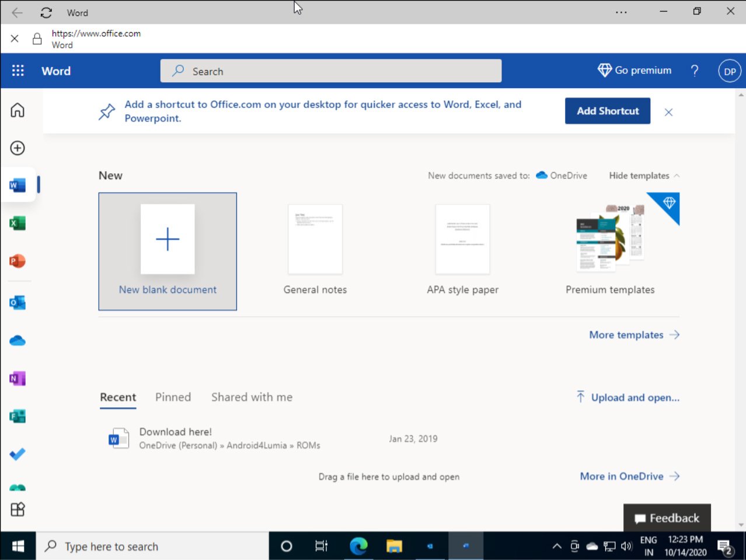This screenshot has height=560, width=746.
Task: Click the site lock security icon
Action: tap(37, 38)
